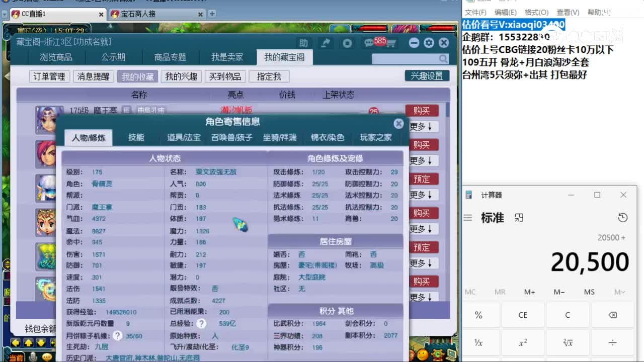Click the chat bubble icon near 当前
The width and height of the screenshot is (644, 362).
point(47,357)
